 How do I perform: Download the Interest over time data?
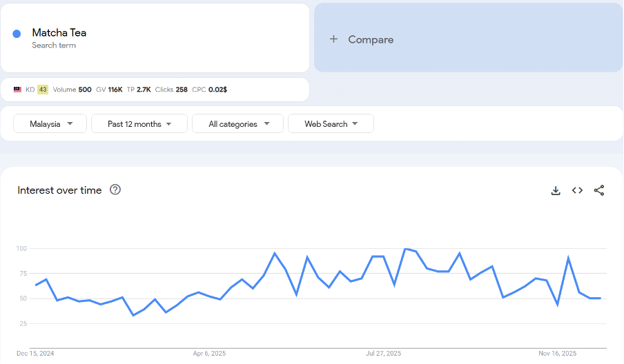pos(556,191)
